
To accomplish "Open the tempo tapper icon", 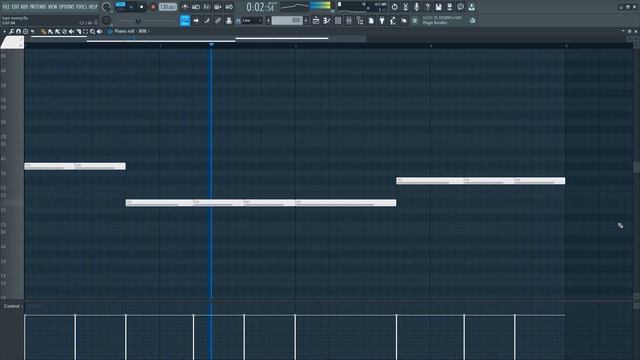I will tap(393, 20).
